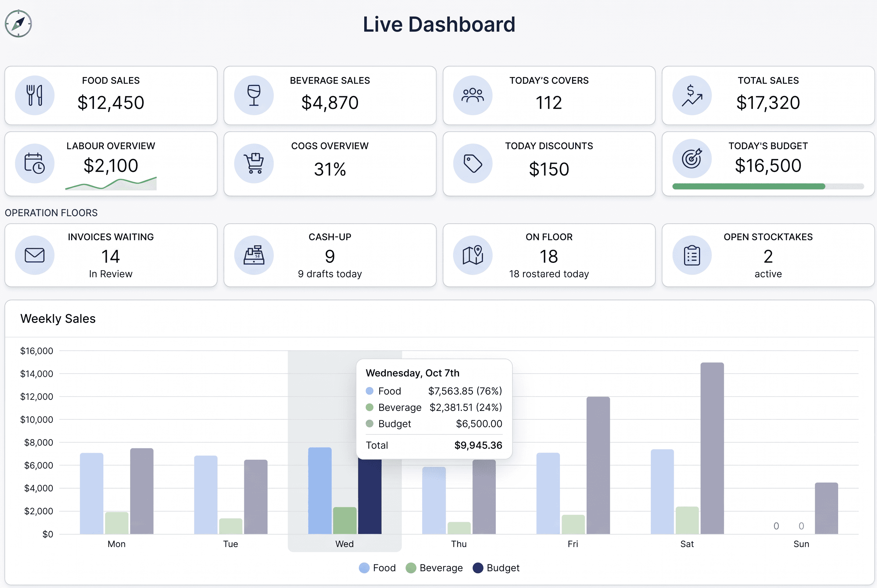Viewport: 877px width, 588px height.
Task: Click the Today's Budget target icon
Action: click(x=692, y=159)
